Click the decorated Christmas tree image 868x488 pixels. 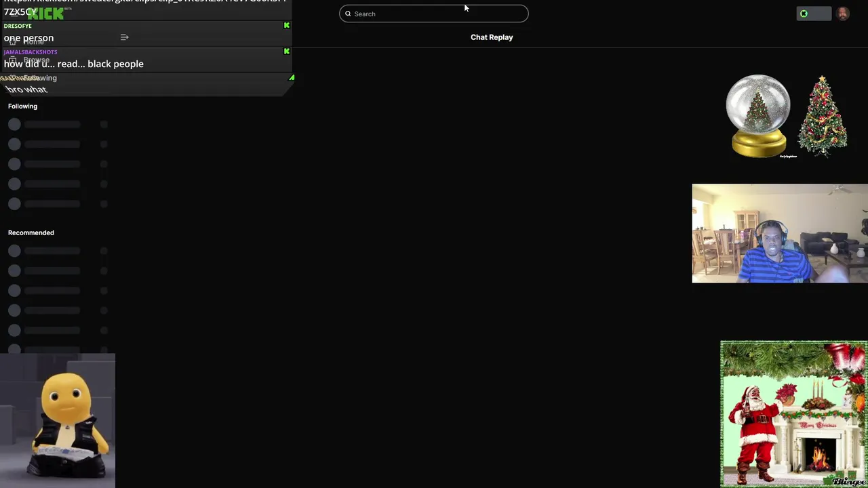point(823,116)
